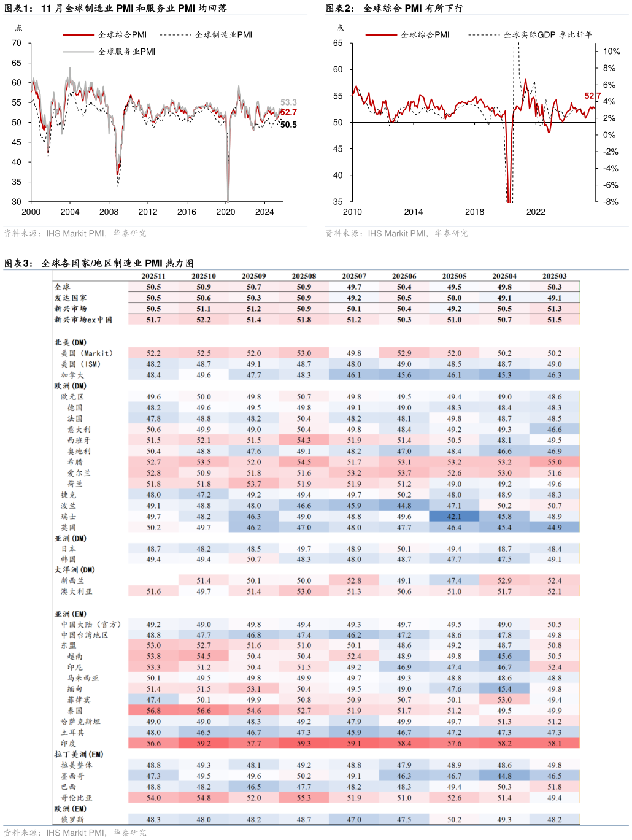Click the '美国 (ISM)' row label
Viewport: 632px width, 840px height.
80,364
